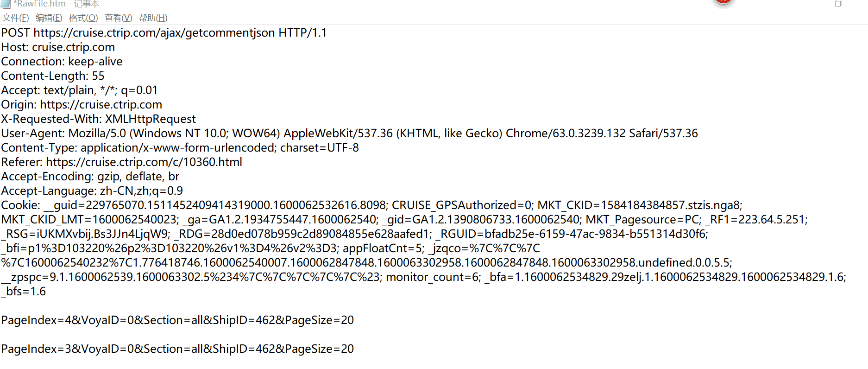
Task: Click the Accept-Language zh-CN line
Action: 92,191
